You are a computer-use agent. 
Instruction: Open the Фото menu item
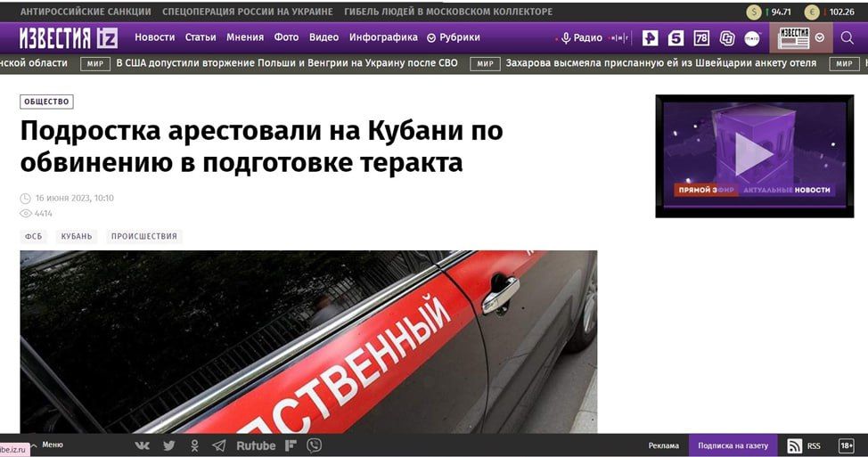(286, 37)
